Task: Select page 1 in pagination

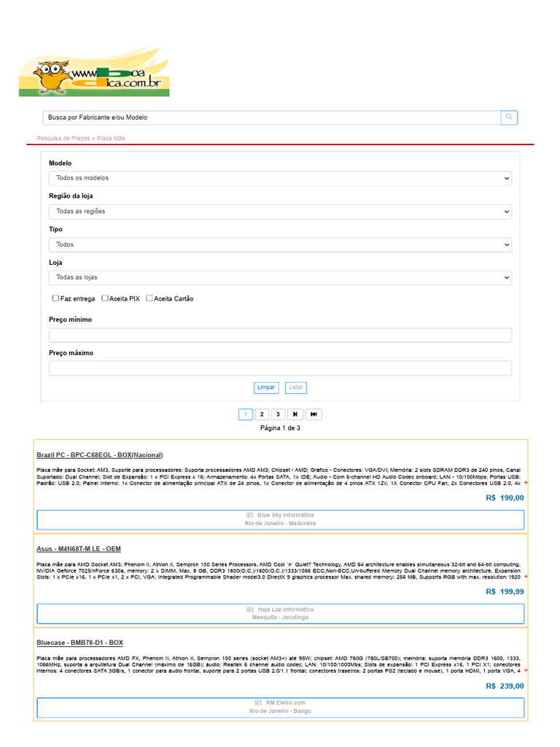Action: 246,414
